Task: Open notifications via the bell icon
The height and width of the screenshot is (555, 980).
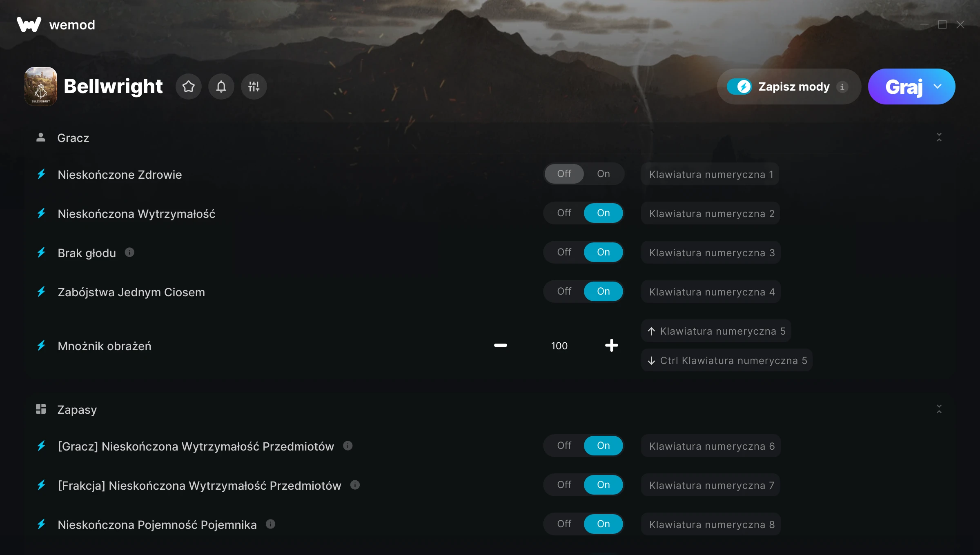Action: click(221, 87)
